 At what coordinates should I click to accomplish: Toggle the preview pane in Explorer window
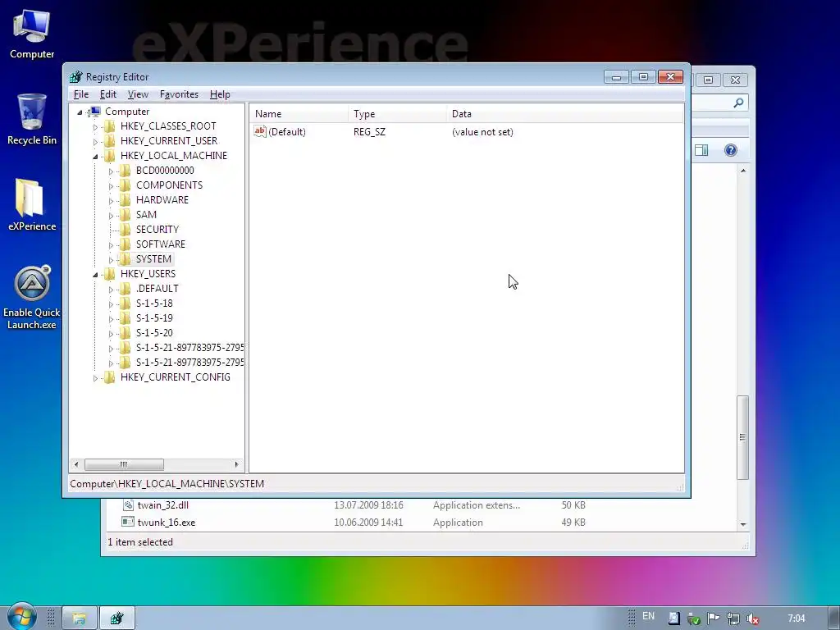[x=701, y=150]
